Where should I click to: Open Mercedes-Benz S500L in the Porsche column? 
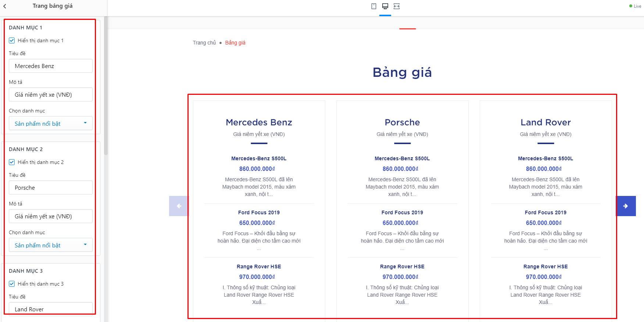(x=402, y=158)
